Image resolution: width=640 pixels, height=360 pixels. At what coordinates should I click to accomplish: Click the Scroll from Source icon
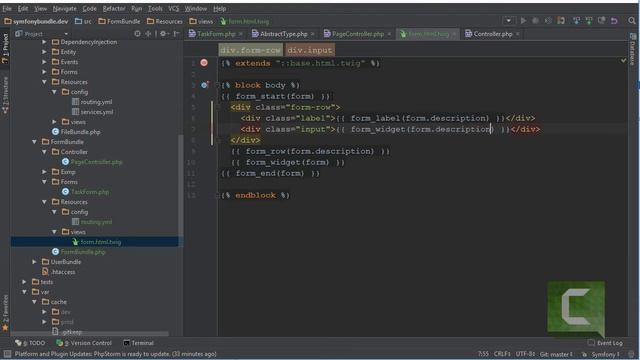click(138, 34)
